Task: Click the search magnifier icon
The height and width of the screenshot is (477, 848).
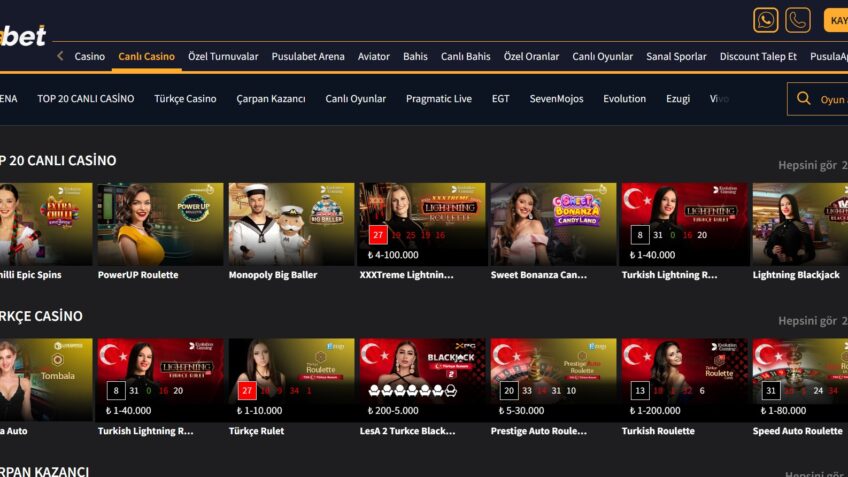Action: click(x=803, y=98)
